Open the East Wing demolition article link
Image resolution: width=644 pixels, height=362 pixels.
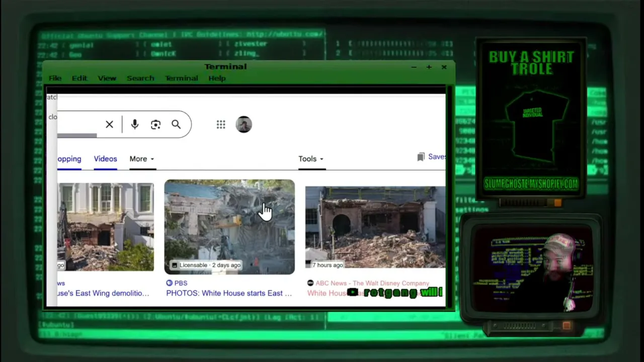point(103,293)
